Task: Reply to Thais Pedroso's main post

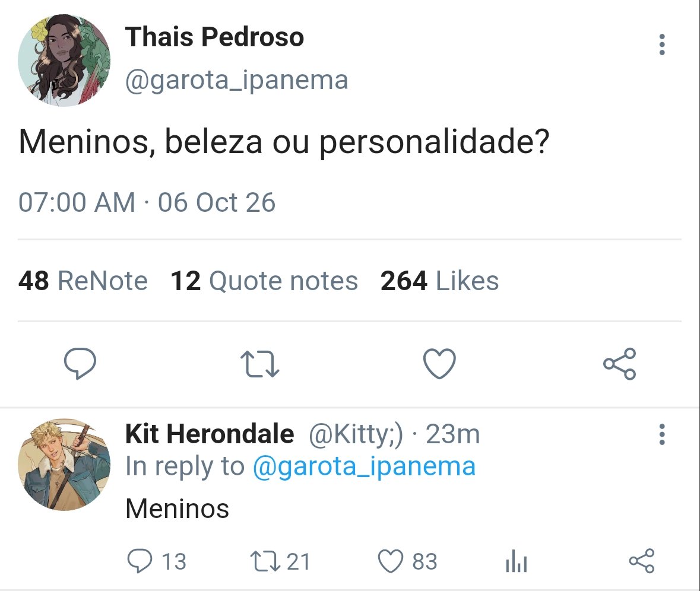Action: click(x=80, y=364)
